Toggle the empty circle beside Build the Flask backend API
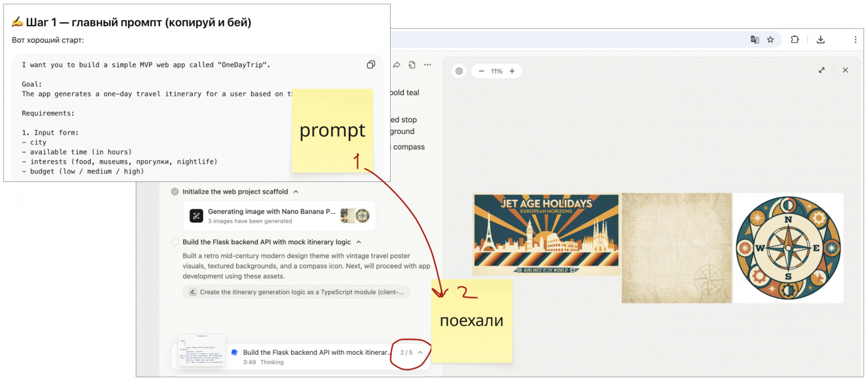The height and width of the screenshot is (382, 868). 175,242
